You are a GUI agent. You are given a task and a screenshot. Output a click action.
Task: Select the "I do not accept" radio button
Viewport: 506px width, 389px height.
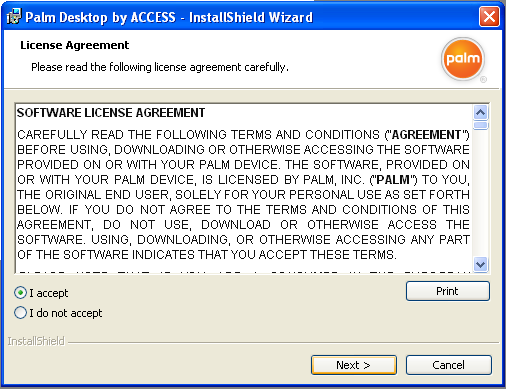coord(21,313)
